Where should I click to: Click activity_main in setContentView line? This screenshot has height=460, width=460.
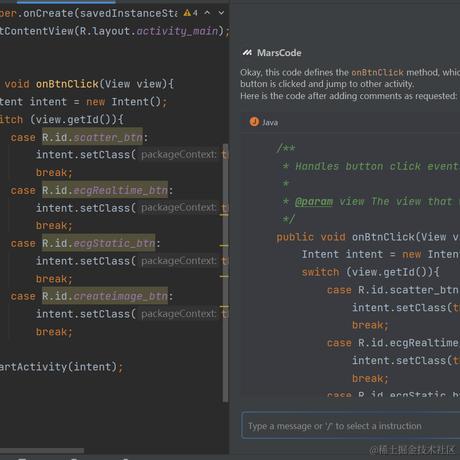tap(177, 31)
